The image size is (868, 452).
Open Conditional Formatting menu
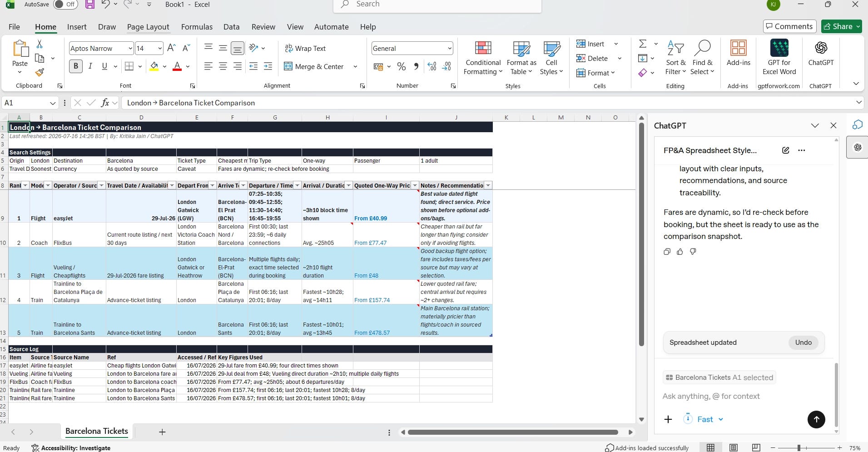[x=483, y=58]
